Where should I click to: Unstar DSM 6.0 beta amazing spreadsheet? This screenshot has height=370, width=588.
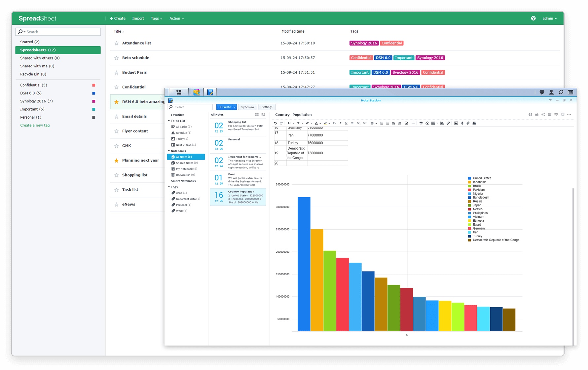[x=116, y=102]
